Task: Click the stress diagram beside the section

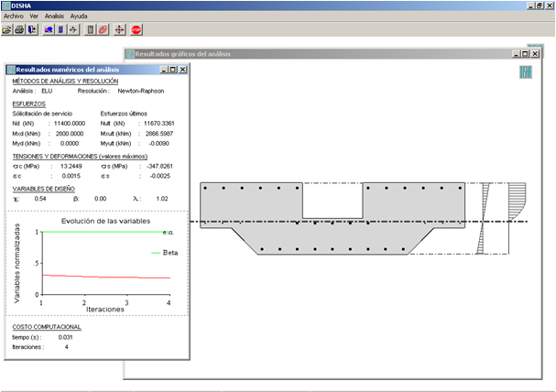Action: [x=518, y=202]
